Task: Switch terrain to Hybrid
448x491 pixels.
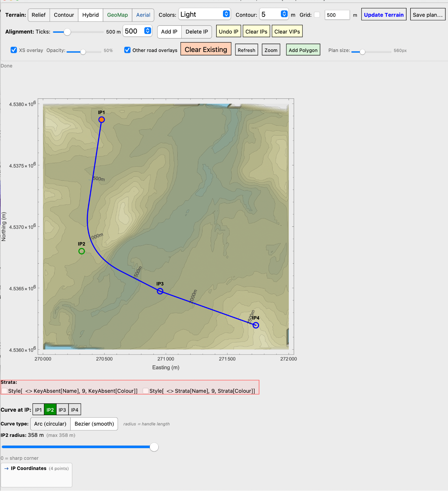Action: (x=91, y=15)
